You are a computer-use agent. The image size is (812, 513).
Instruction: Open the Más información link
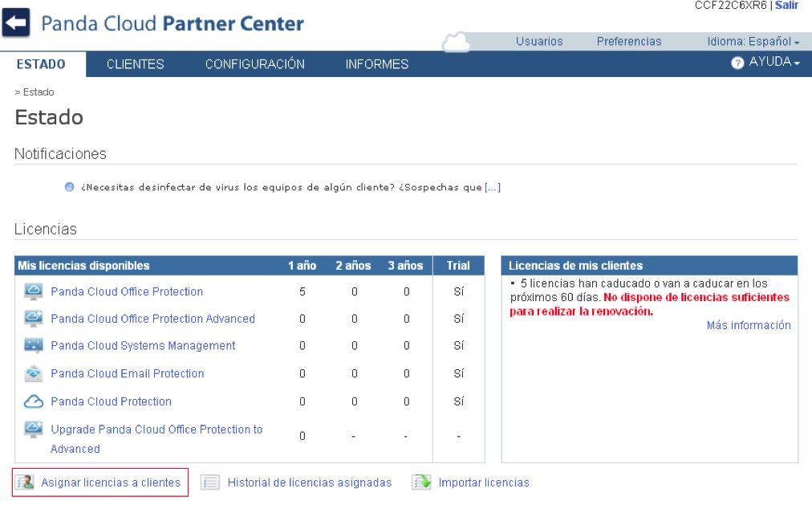click(x=748, y=325)
